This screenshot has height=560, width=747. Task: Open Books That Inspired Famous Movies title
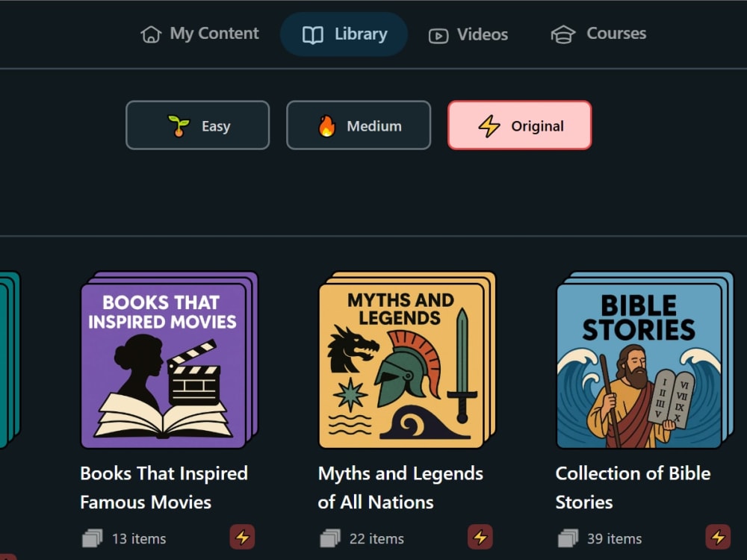click(164, 488)
